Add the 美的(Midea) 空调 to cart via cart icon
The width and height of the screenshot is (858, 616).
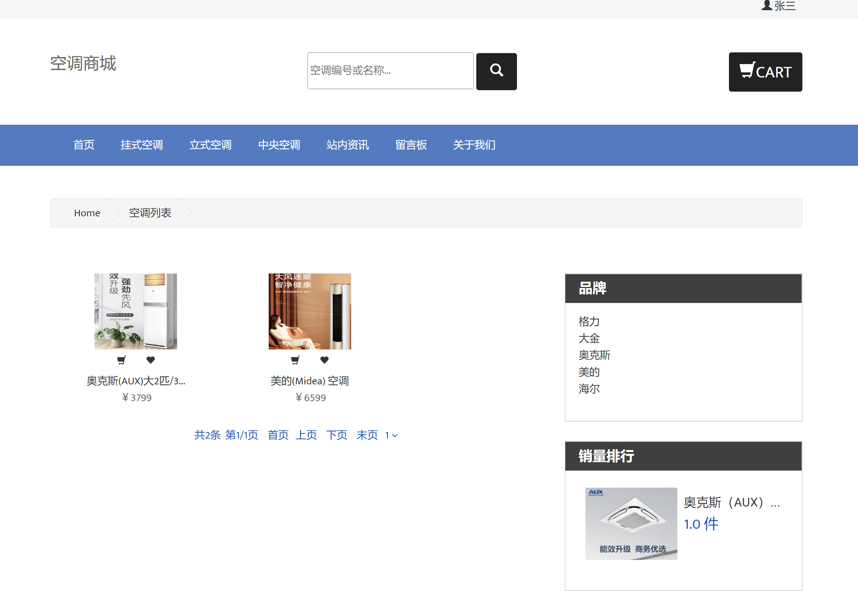point(296,360)
